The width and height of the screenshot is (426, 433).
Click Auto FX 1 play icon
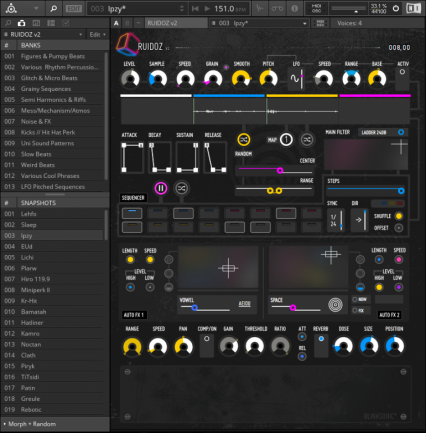[169, 260]
